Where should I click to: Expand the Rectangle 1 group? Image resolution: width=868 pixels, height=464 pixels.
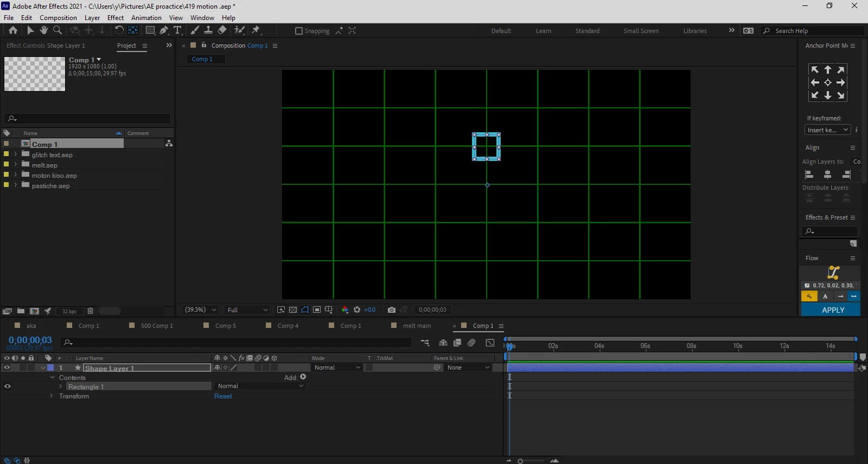pos(61,386)
